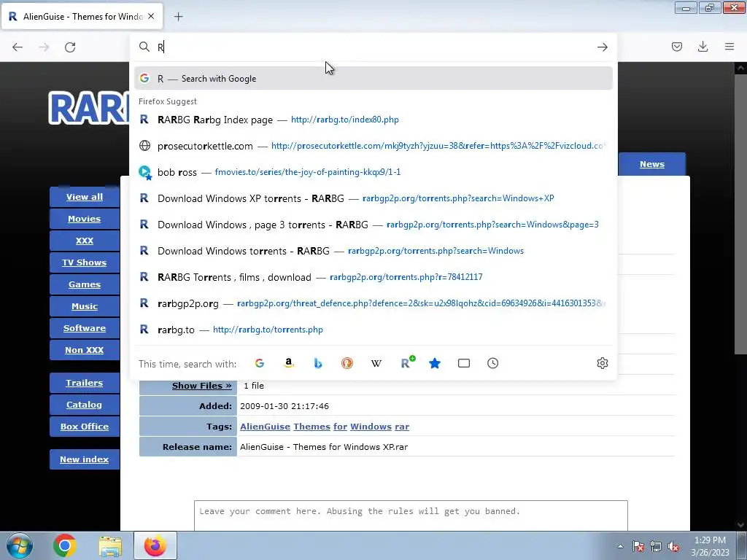The image size is (747, 560).
Task: Open the Windows Start menu
Action: 20,545
